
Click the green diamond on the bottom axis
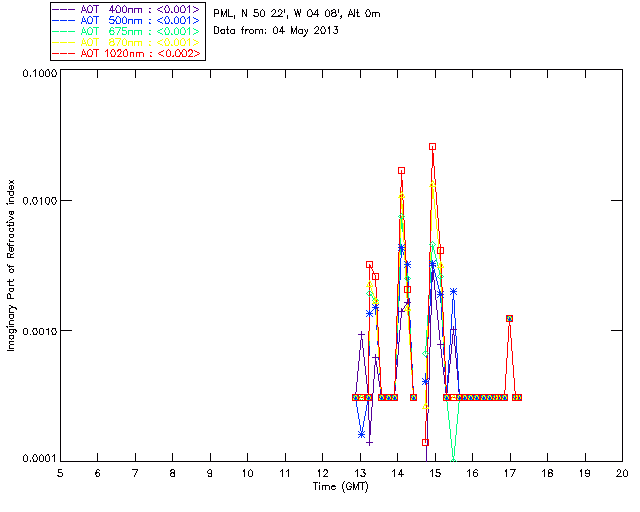pyautogui.click(x=453, y=461)
